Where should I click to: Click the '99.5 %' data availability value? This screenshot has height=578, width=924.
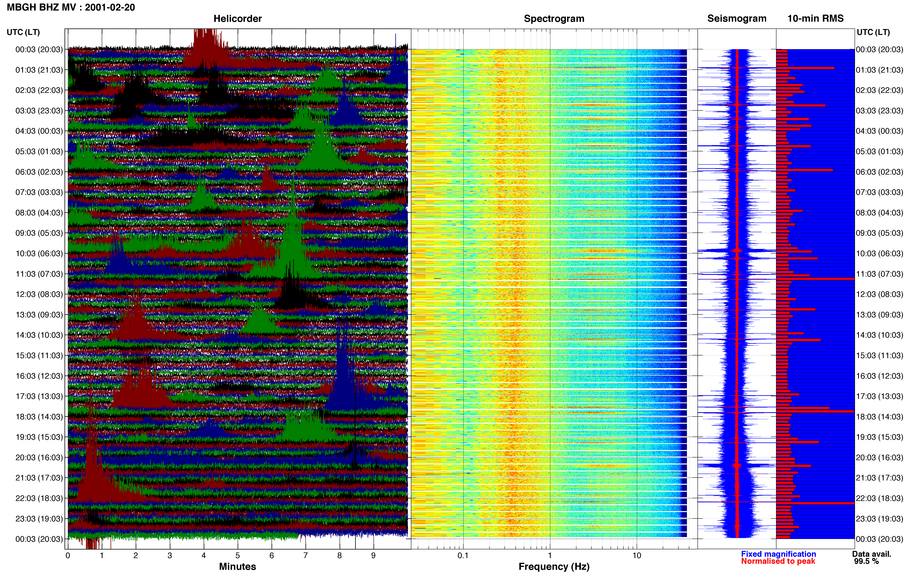pos(866,561)
